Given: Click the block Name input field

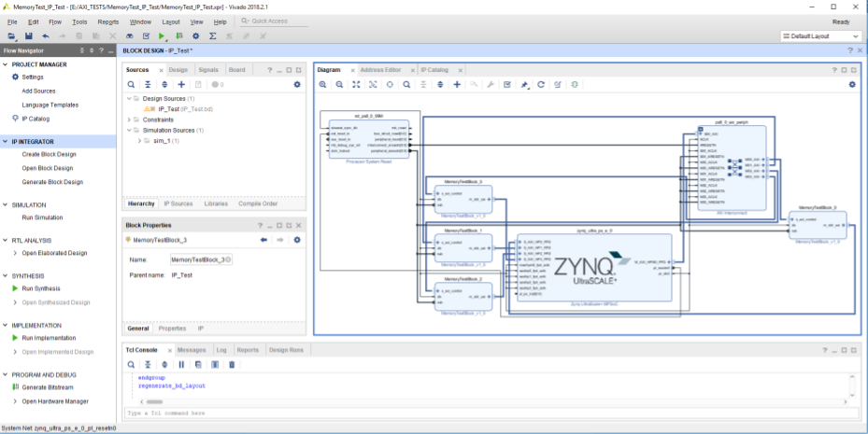Looking at the screenshot, I should pyautogui.click(x=201, y=259).
